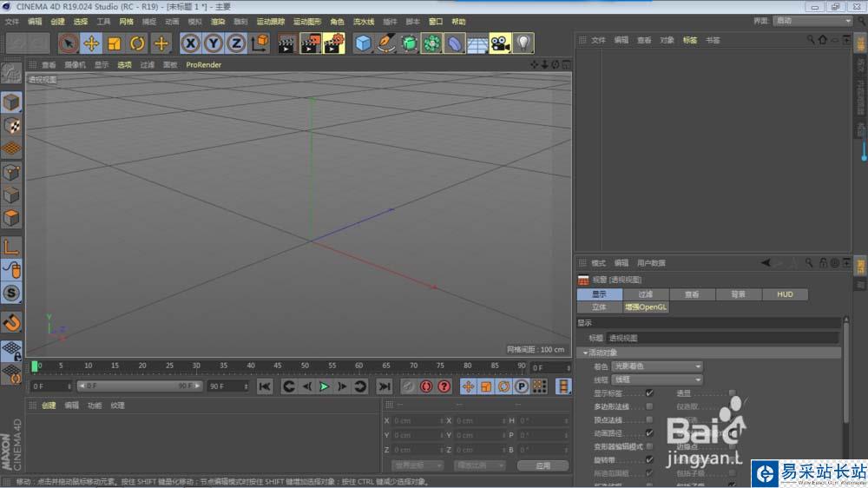This screenshot has width=868, height=488.
Task: Go to start of animation
Action: 265,386
